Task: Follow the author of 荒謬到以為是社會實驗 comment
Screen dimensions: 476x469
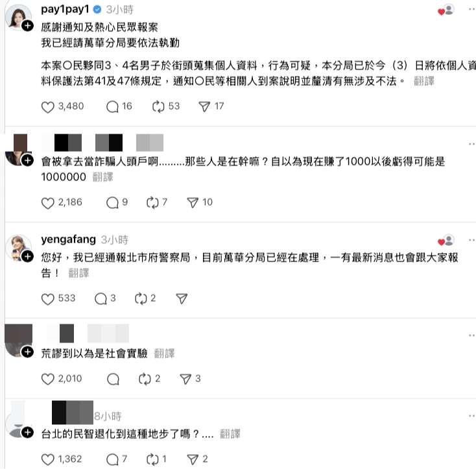Action: (x=28, y=352)
